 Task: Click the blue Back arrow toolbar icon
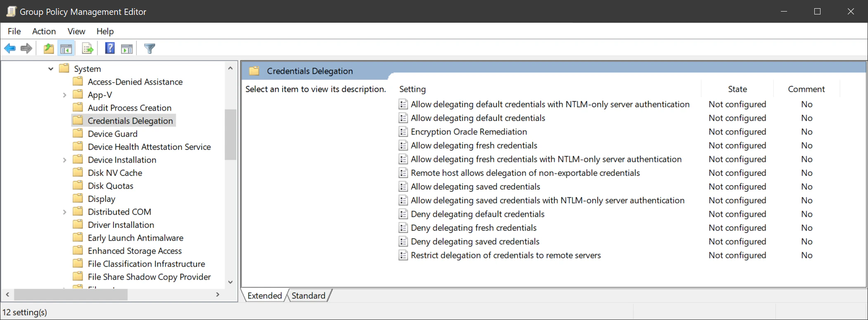(x=10, y=49)
